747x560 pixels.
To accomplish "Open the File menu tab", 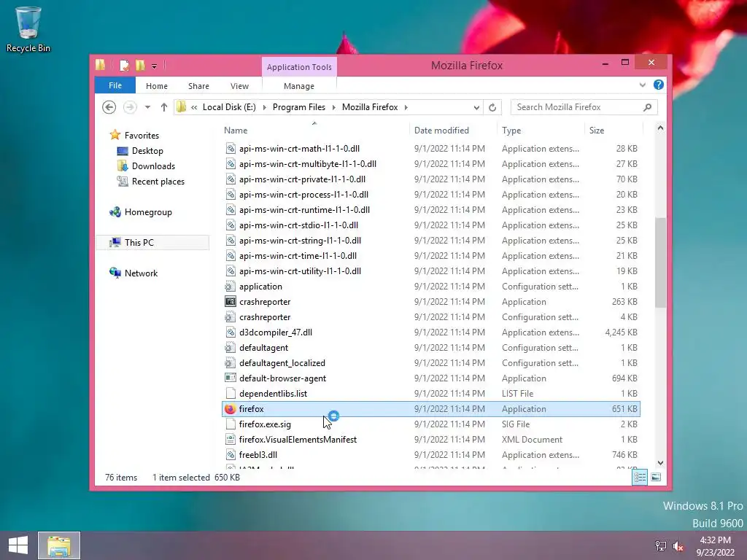I will coord(115,85).
